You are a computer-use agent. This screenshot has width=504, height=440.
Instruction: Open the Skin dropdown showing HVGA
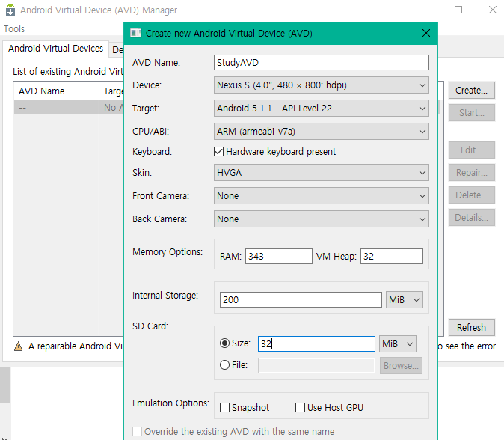321,173
